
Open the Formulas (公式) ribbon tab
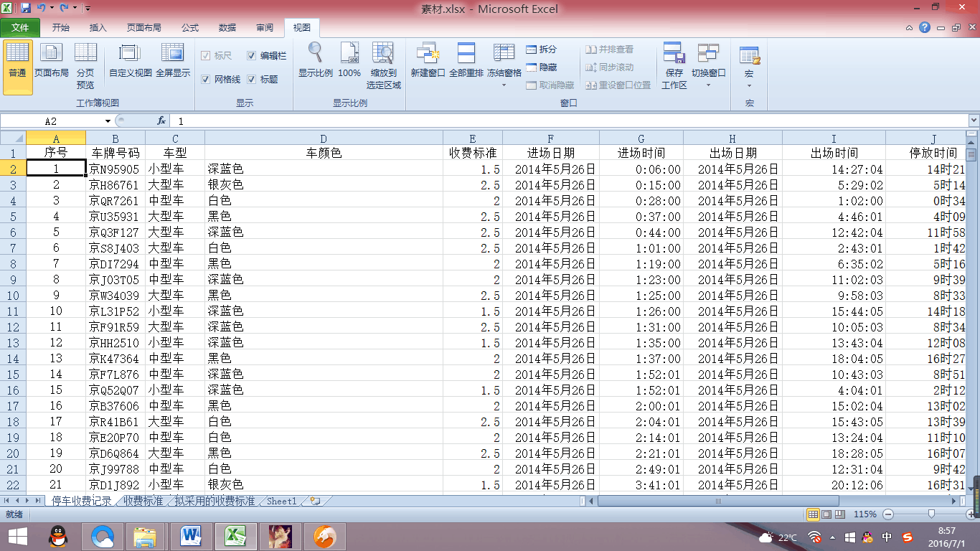click(190, 27)
